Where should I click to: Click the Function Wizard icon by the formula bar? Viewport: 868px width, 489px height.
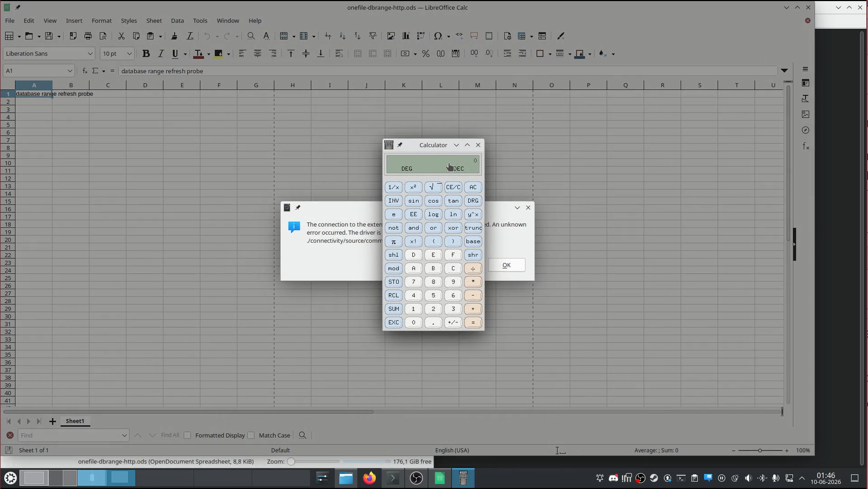coord(85,71)
